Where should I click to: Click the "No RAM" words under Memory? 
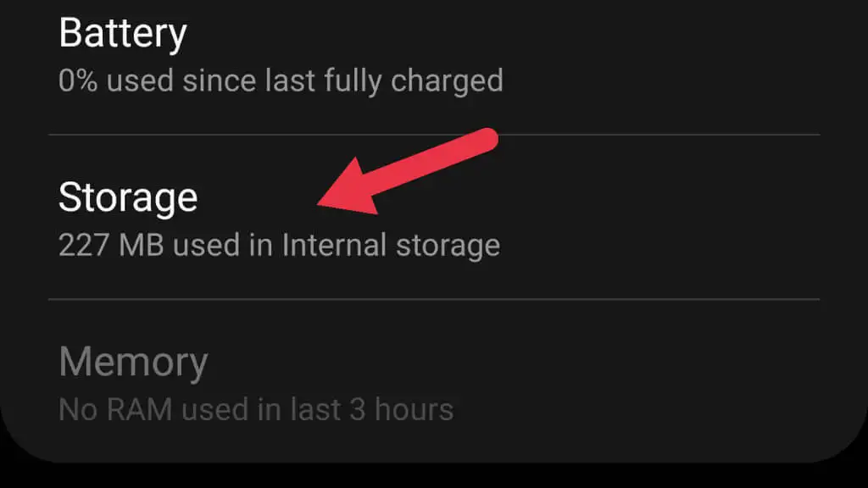115,410
